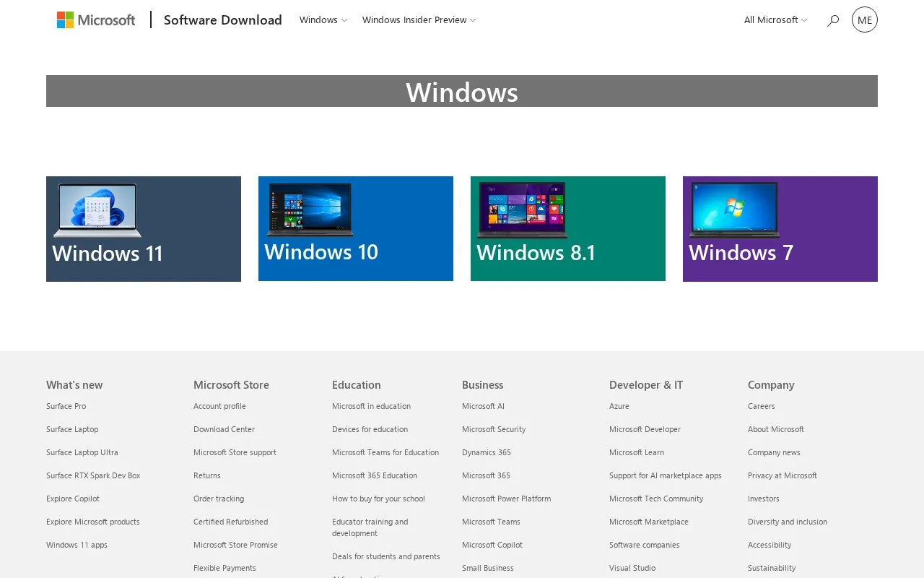The height and width of the screenshot is (578, 924).
Task: Click the Microsoft logo
Action: click(96, 20)
